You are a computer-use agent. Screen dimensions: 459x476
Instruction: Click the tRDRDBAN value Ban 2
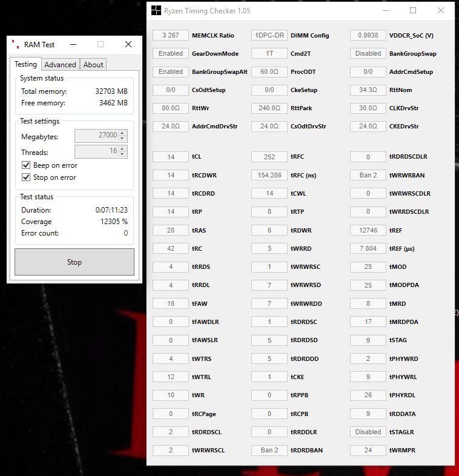pyautogui.click(x=269, y=450)
